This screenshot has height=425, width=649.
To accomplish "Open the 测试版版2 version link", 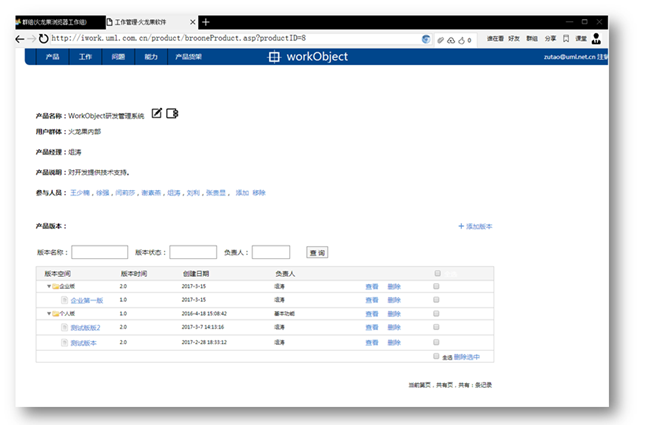I will point(85,327).
